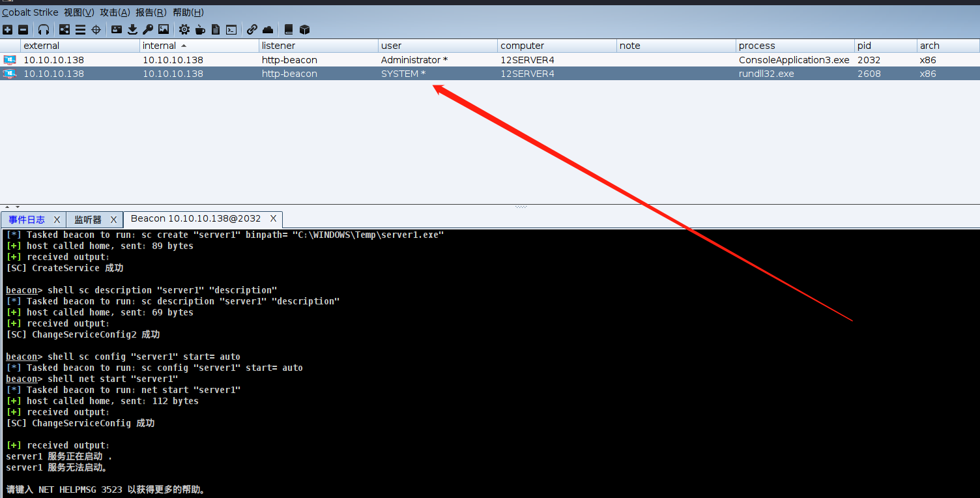The width and height of the screenshot is (980, 498).
Task: Open screenshots via the picture icon
Action: 164,29
